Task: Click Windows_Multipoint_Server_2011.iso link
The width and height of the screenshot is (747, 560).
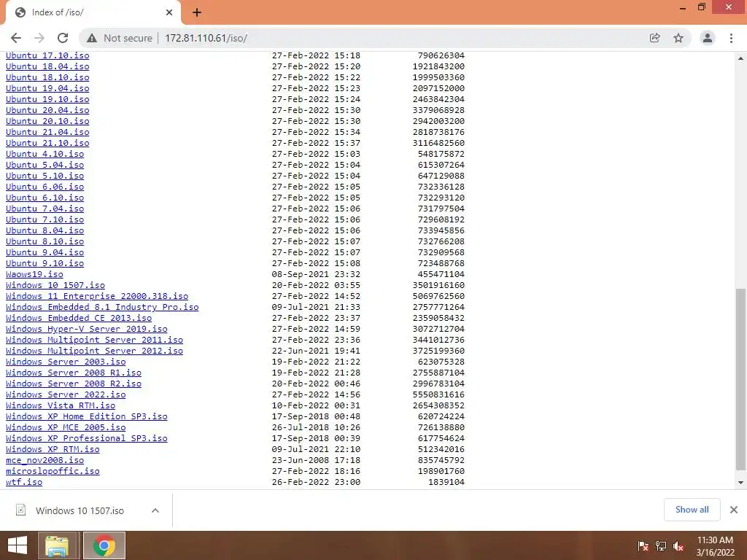Action: 94,341
